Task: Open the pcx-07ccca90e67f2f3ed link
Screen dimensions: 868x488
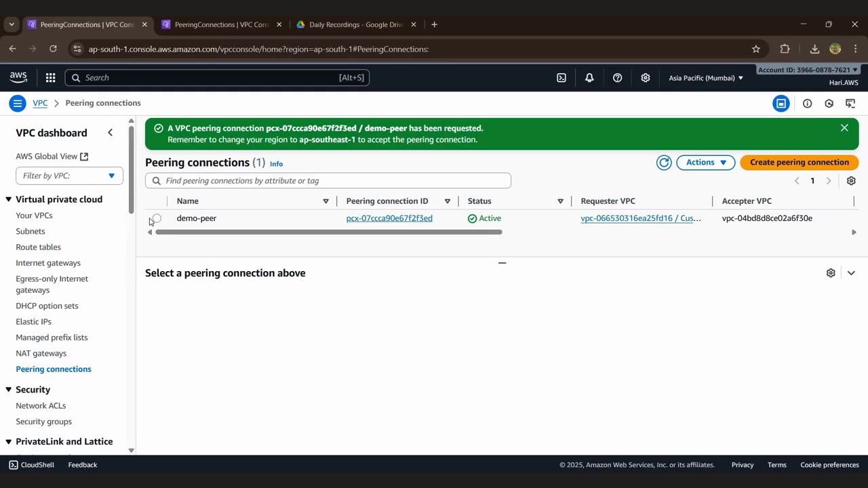Action: tap(389, 218)
